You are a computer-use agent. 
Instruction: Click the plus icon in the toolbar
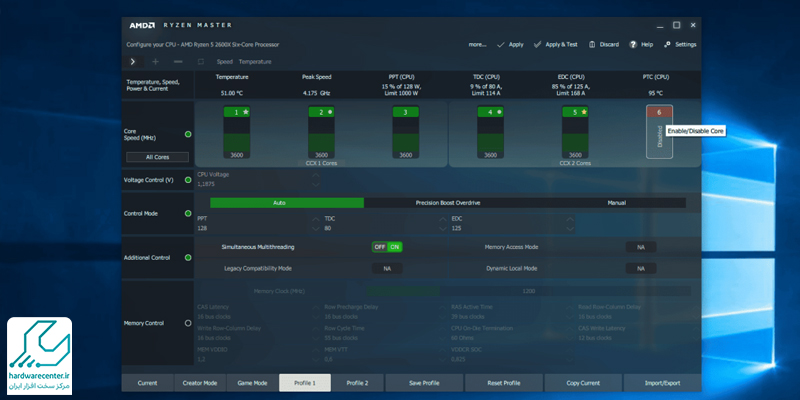point(156,62)
